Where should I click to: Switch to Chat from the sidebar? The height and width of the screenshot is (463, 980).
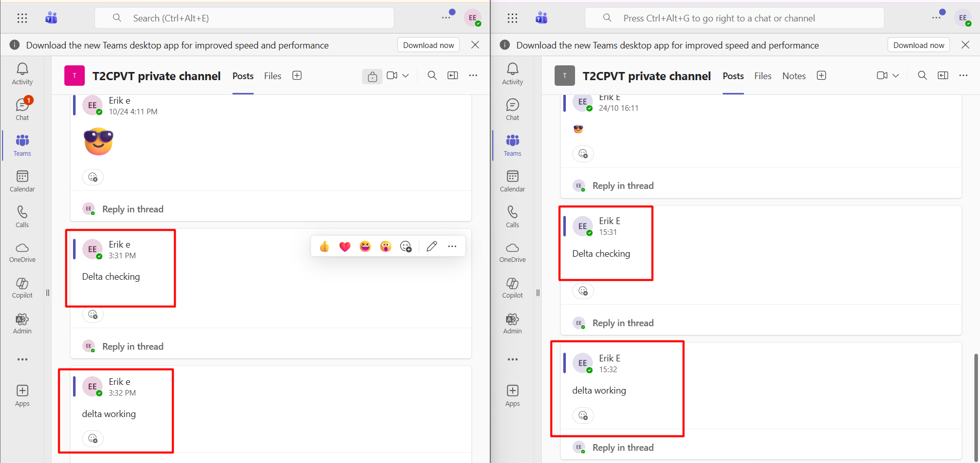21,107
